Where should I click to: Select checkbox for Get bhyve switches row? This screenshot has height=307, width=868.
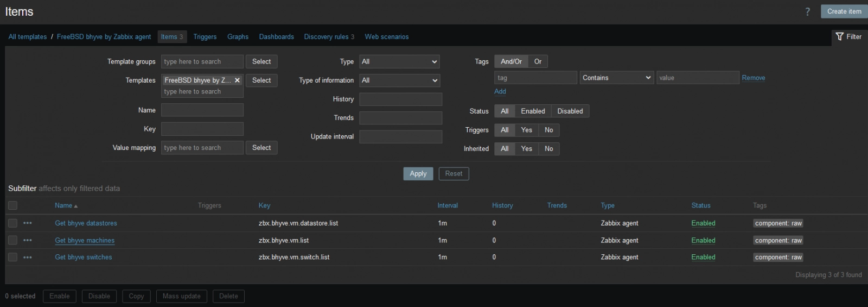[x=13, y=257]
